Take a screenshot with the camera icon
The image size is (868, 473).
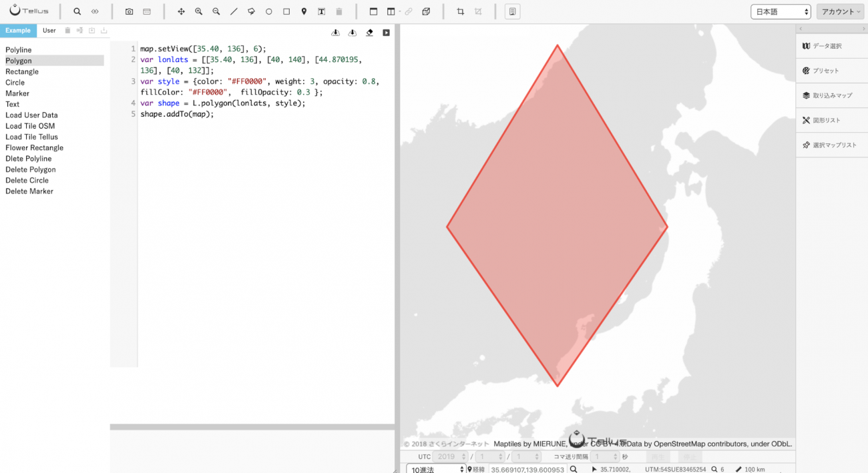click(130, 12)
